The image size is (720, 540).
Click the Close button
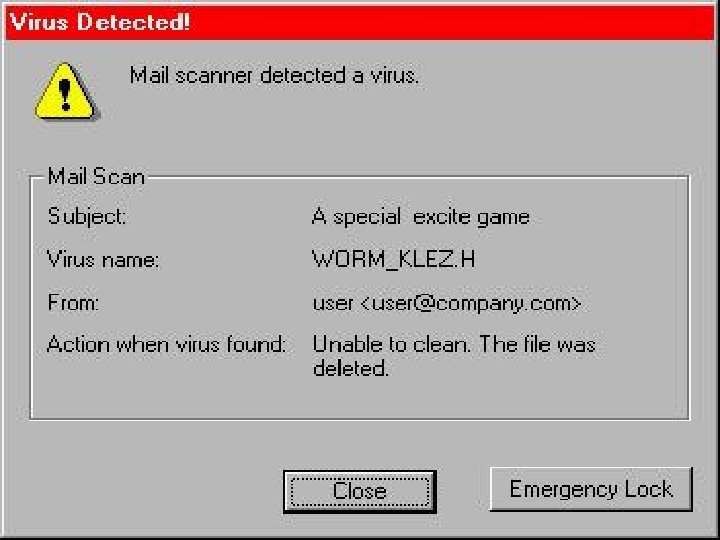[360, 491]
